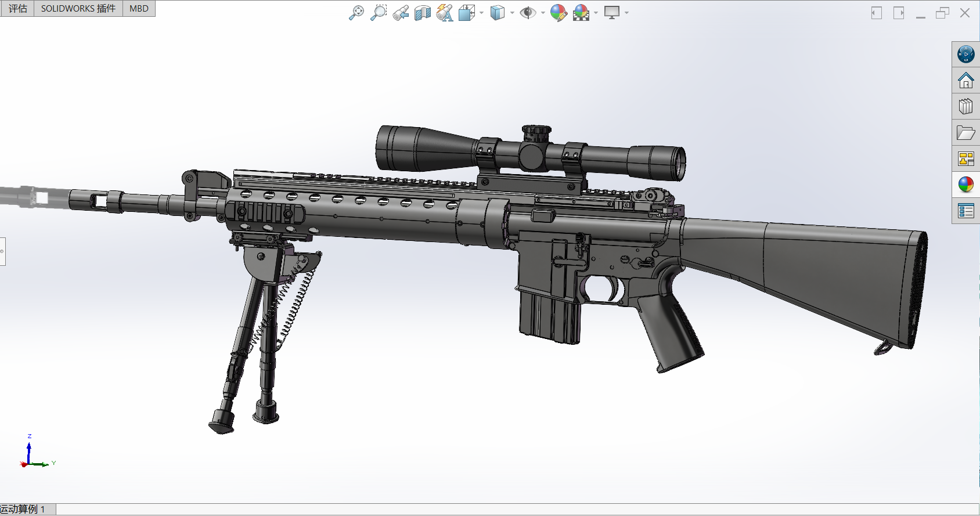Open the Custom Properties list pane

click(x=965, y=211)
